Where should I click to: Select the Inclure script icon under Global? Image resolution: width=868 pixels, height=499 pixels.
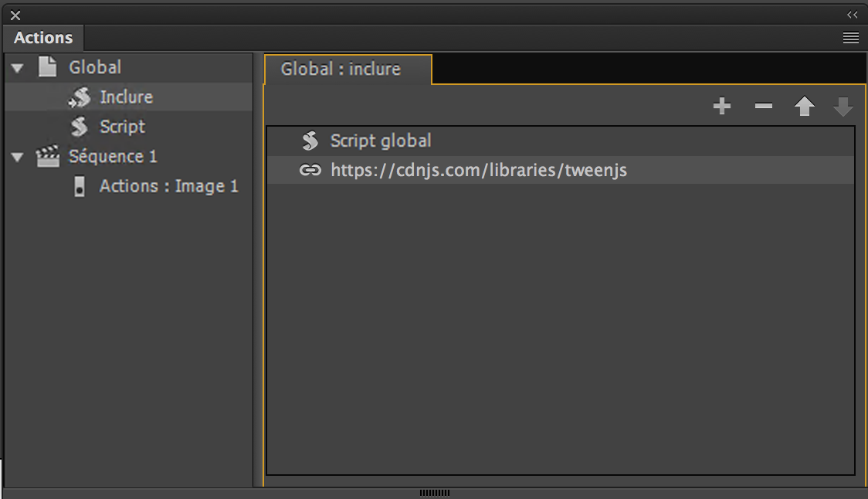[x=80, y=97]
